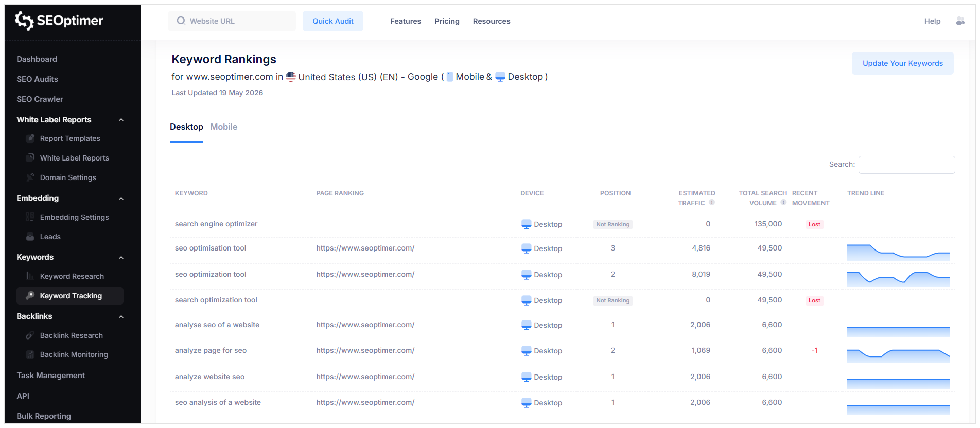
Task: Open the user account icon
Action: (x=960, y=21)
